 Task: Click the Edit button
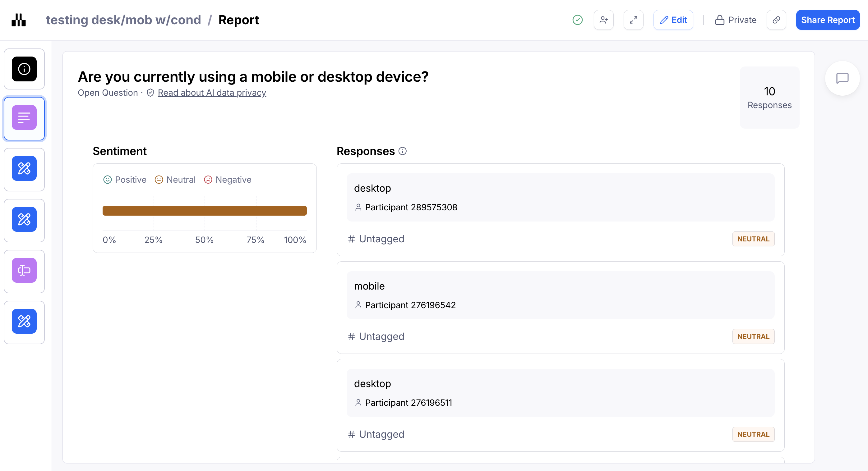(x=673, y=20)
